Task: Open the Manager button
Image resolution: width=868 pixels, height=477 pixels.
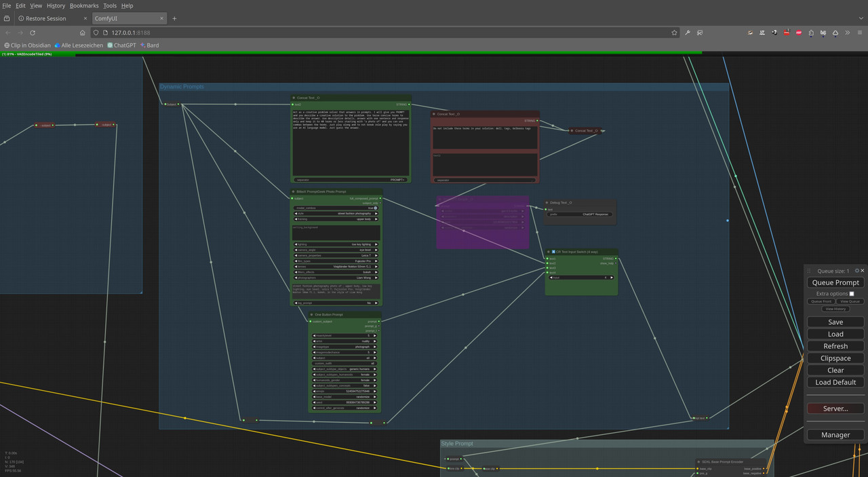Action: coord(835,435)
